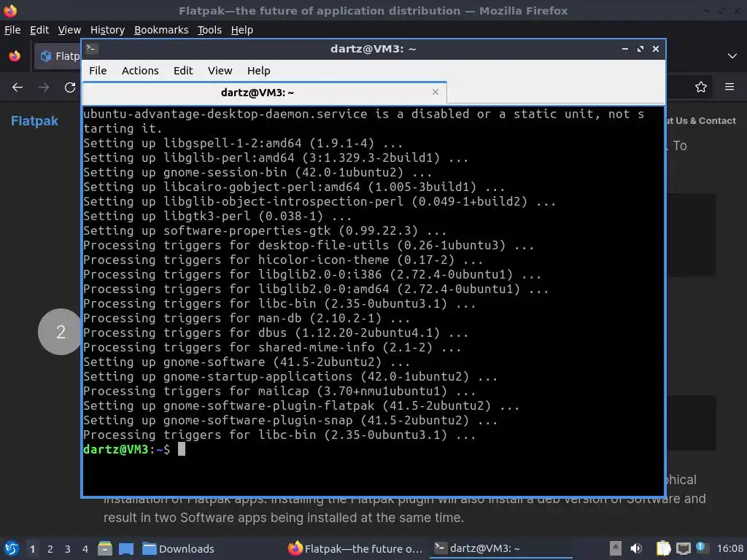Click the 'Setting up libgspell-1-2:amd64' line
747x560 pixels.
tap(243, 144)
